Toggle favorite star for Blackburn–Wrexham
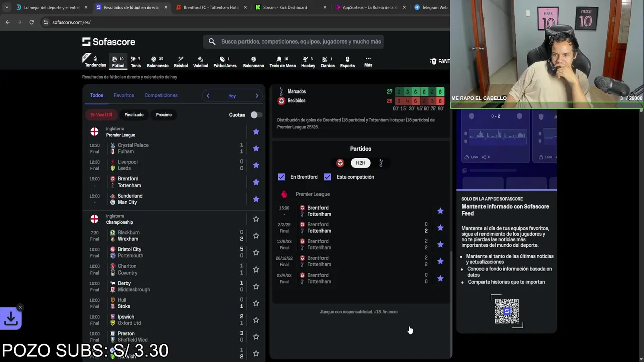Screen dimensions: 644x362 tap(256, 236)
